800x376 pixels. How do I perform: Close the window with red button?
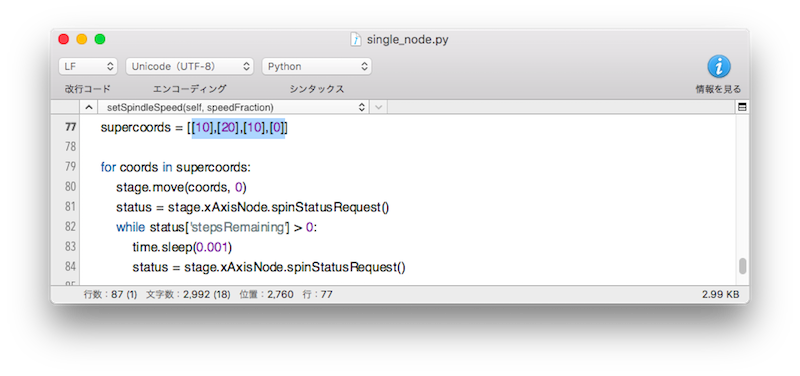pyautogui.click(x=64, y=39)
